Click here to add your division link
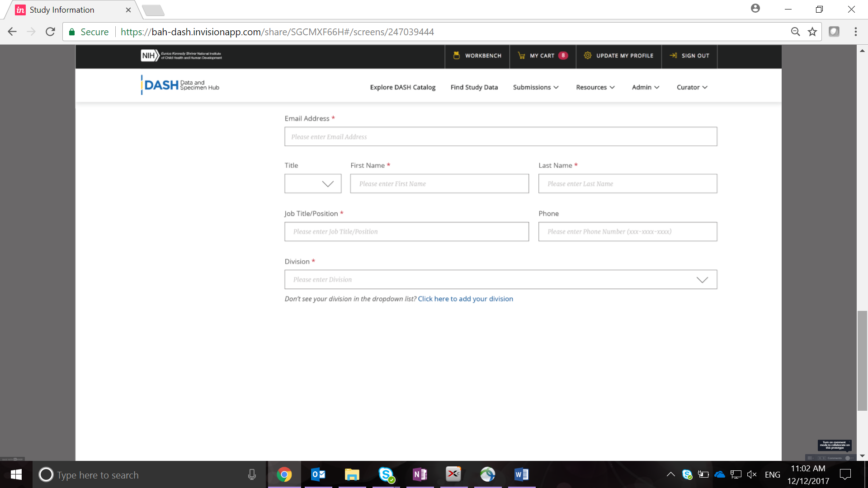 coord(465,299)
